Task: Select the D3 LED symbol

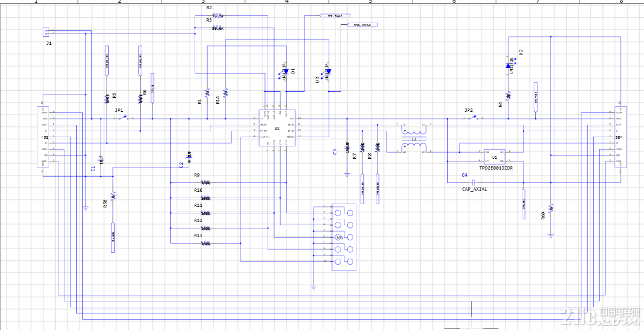Action: 327,72
